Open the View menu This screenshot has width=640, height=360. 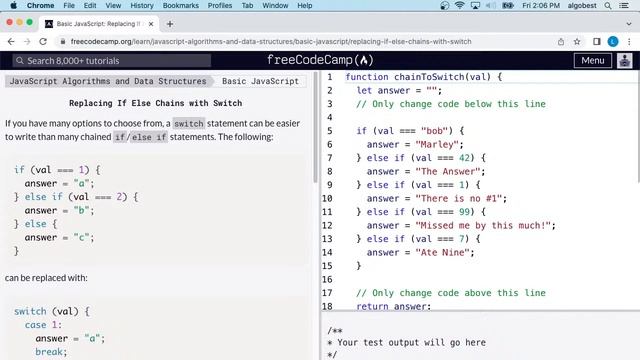(x=113, y=5)
